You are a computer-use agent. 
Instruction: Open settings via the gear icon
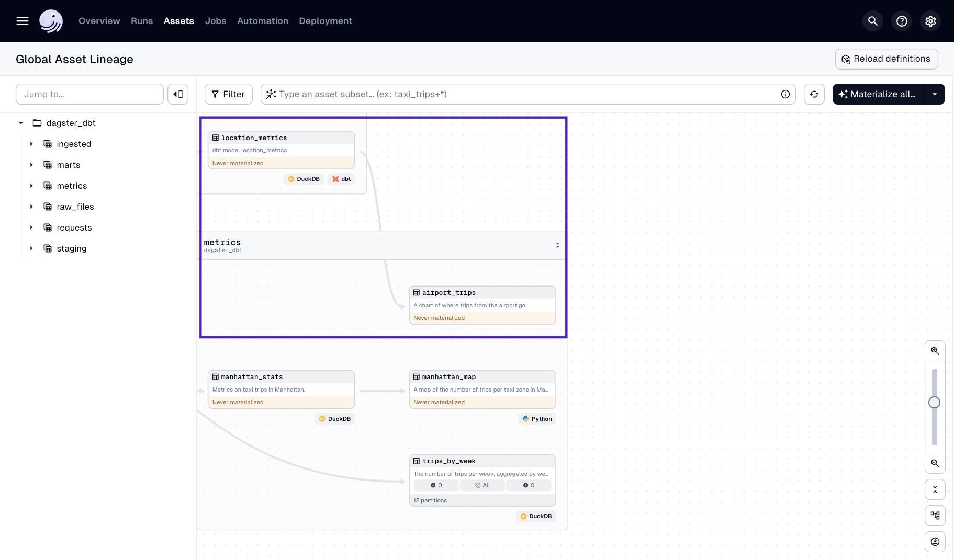pos(930,21)
